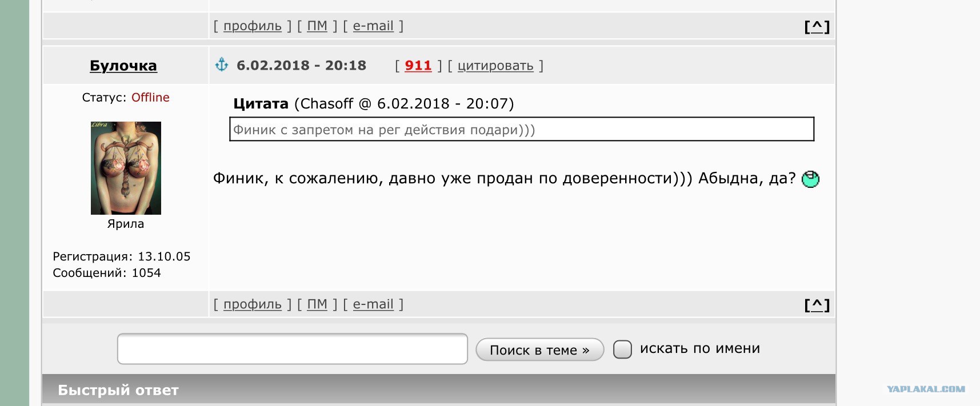Click ПМ link in the upper post footer
This screenshot has width=980, height=406.
tap(317, 26)
